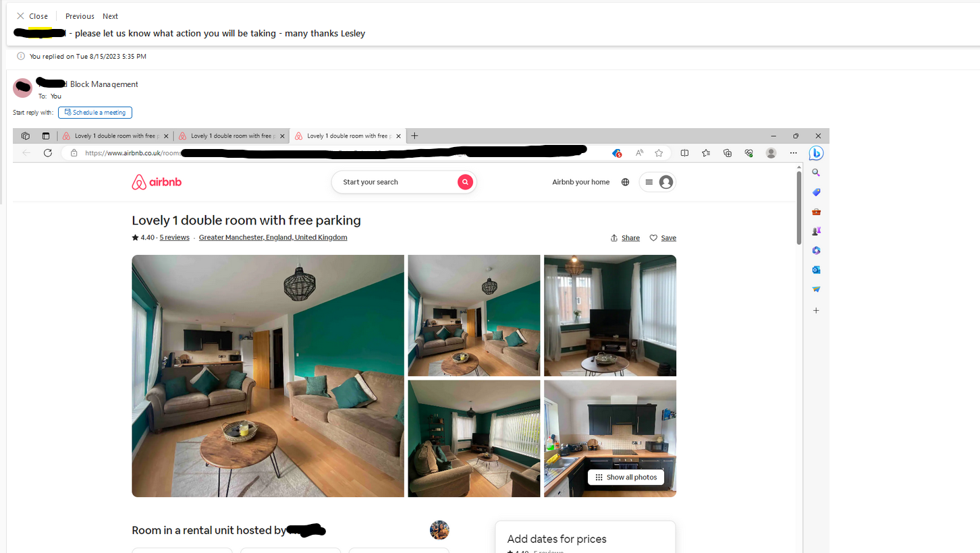980x553 pixels.
Task: Open the sidebar Microsoft 365 icon
Action: click(816, 250)
